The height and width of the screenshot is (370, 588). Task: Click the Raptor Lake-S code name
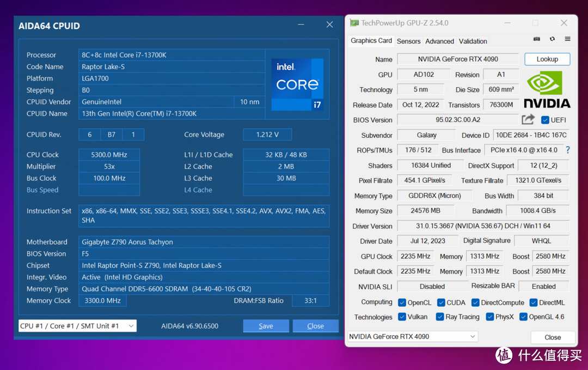coord(103,66)
